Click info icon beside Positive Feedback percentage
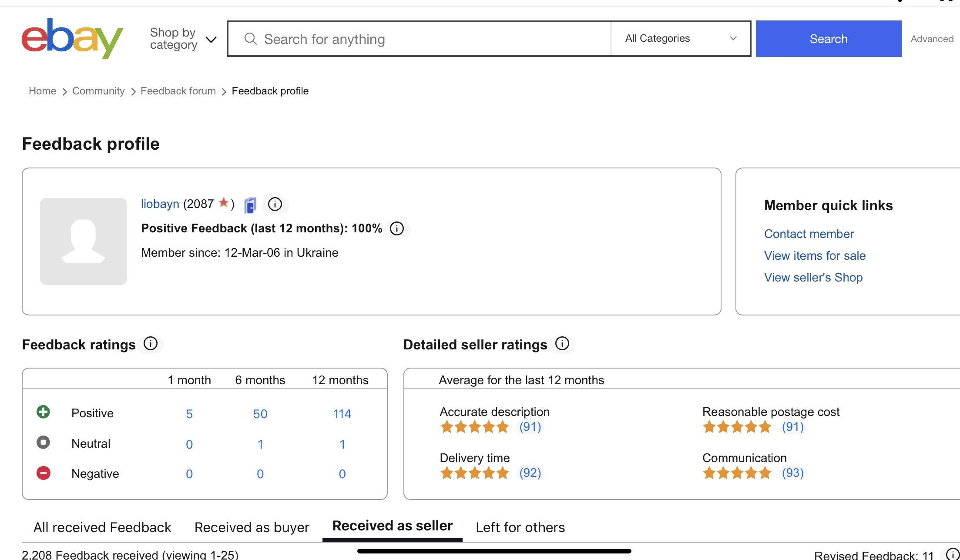The width and height of the screenshot is (960, 560). pos(396,228)
